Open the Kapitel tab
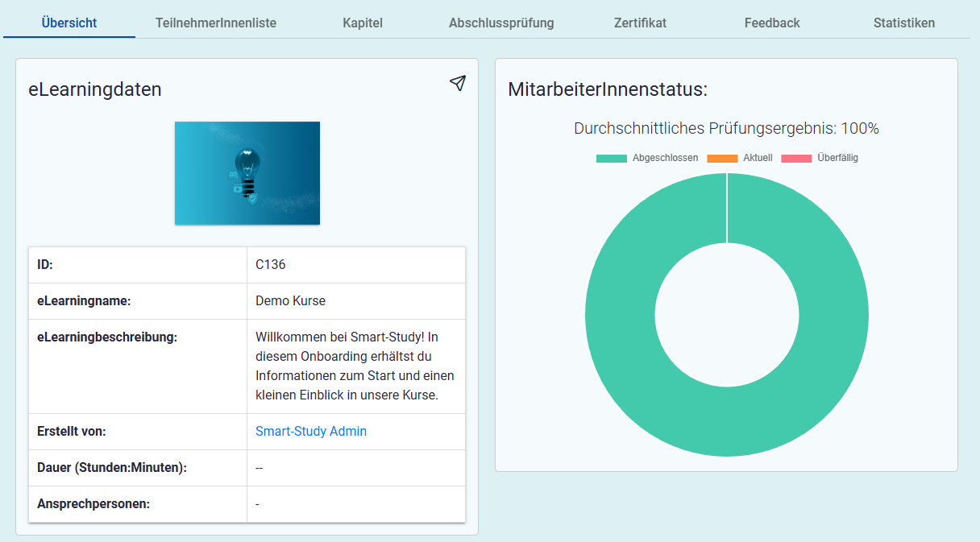Screen dimensions: 980x542 coord(363,23)
